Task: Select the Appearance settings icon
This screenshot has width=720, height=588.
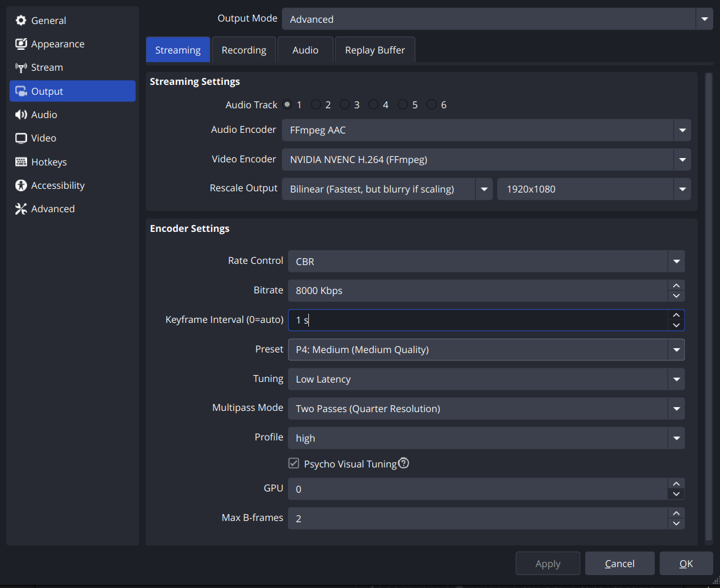Action: coord(21,44)
